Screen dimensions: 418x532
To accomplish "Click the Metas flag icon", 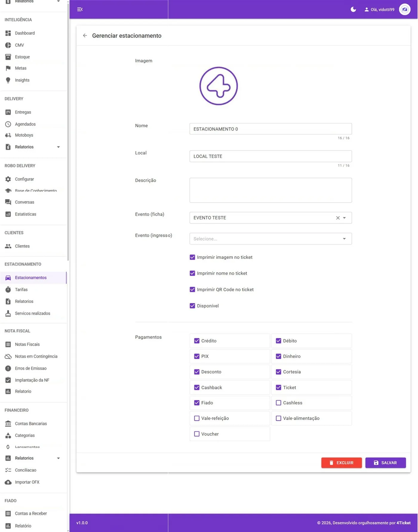I will (8, 68).
